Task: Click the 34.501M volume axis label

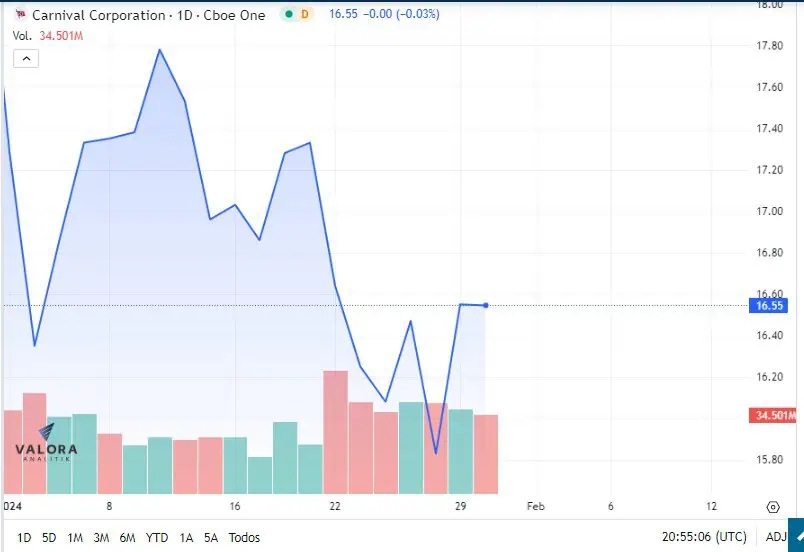Action: click(774, 415)
